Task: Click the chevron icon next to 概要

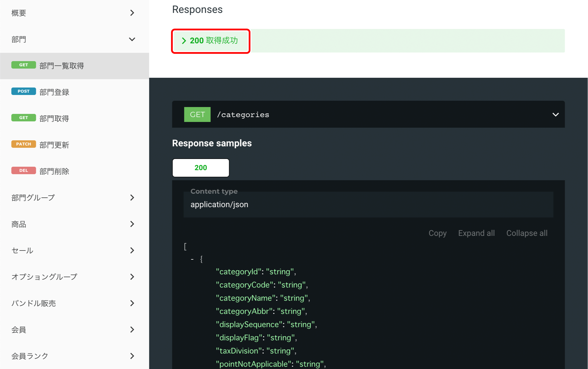Action: point(132,13)
